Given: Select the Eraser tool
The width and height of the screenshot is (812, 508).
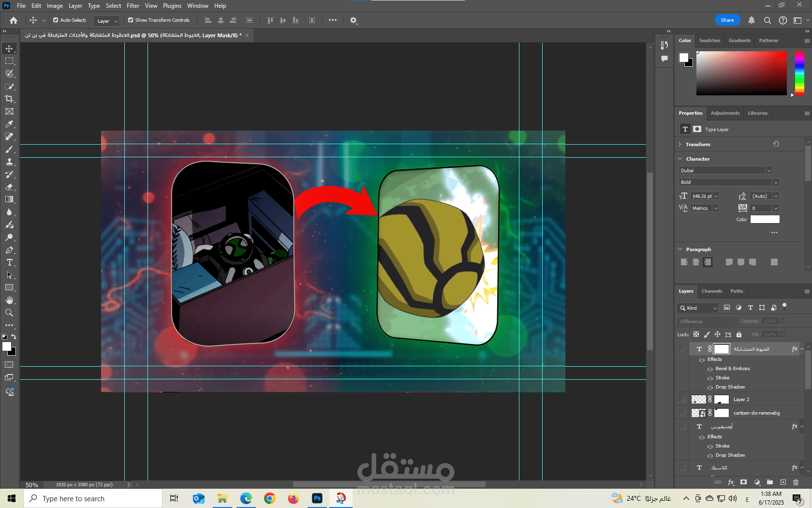Looking at the screenshot, I should point(9,187).
